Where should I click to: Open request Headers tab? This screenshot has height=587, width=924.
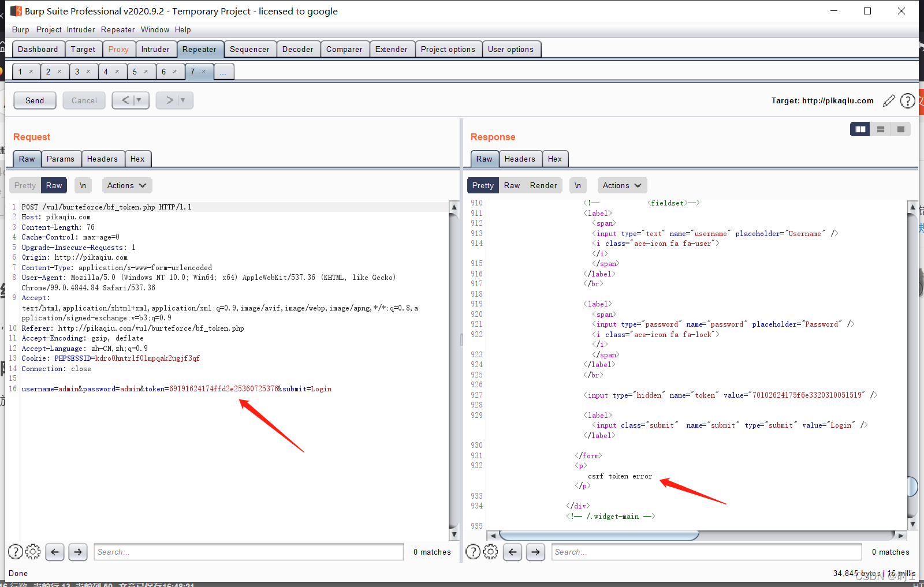[x=102, y=159]
